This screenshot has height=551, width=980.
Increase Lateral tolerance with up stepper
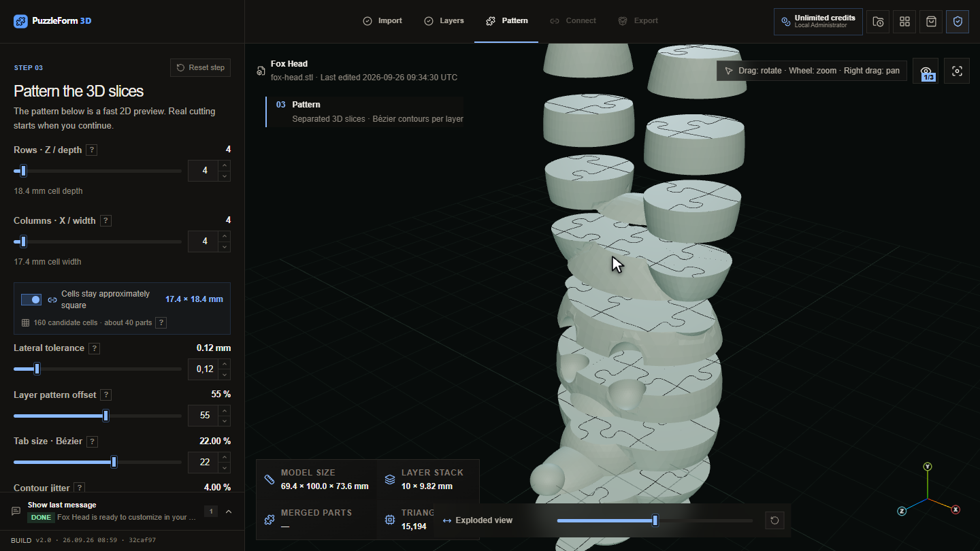(224, 364)
